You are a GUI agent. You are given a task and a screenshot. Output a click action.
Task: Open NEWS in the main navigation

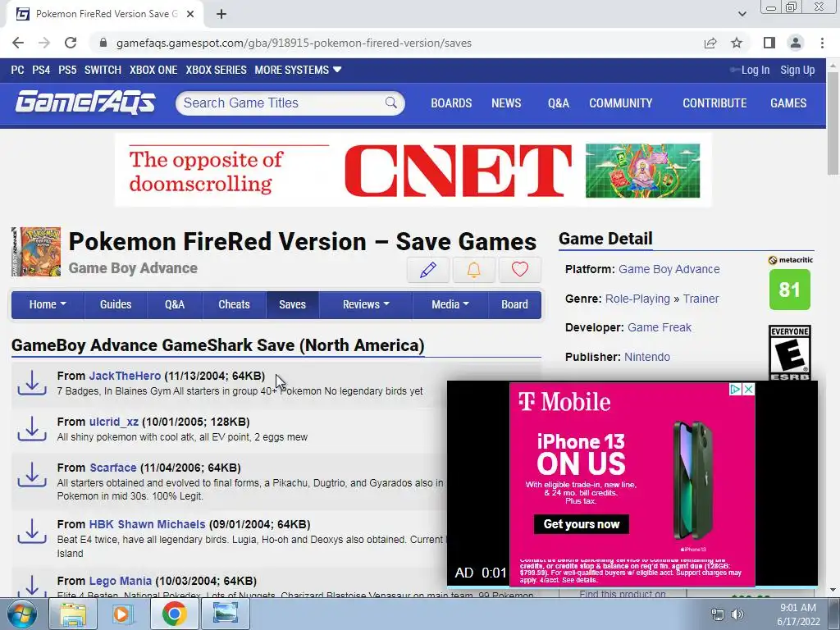506,103
